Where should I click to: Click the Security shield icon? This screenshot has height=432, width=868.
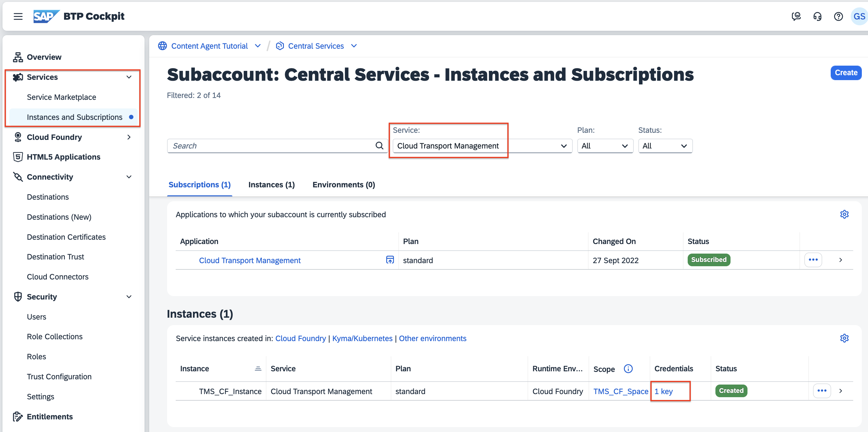[x=18, y=297]
